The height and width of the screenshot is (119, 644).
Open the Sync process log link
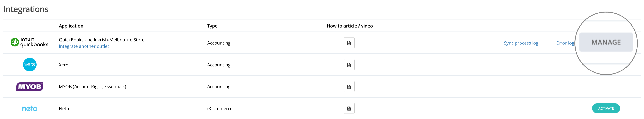point(521,43)
